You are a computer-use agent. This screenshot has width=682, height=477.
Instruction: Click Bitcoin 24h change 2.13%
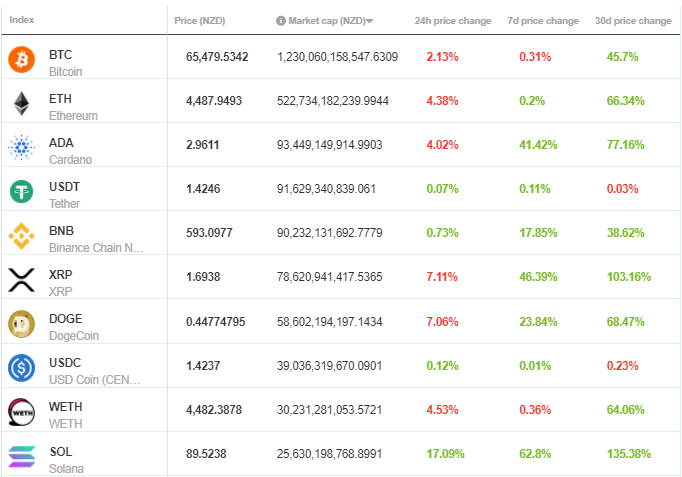click(442, 57)
